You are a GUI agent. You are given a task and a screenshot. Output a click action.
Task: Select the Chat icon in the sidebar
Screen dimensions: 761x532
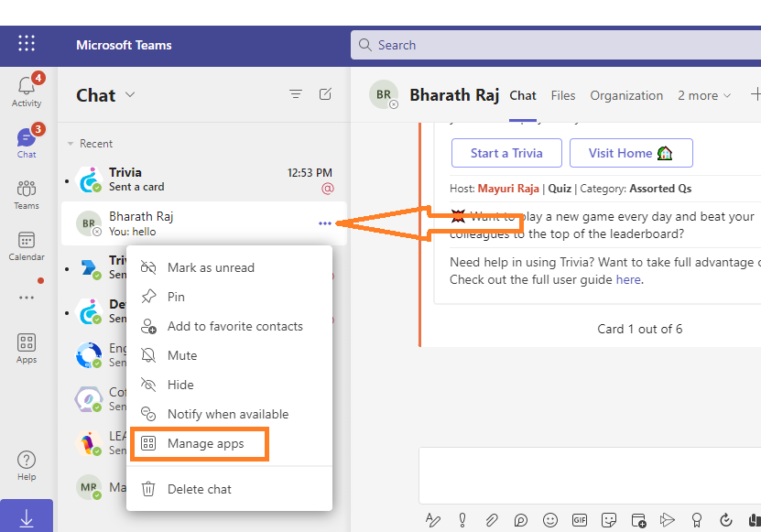click(x=27, y=142)
